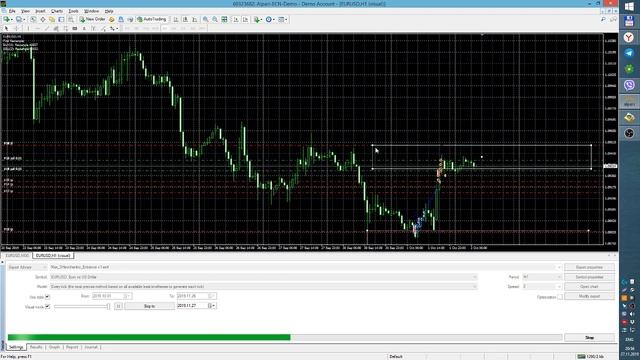Screen dimensions: 640x360
Task: Open the Help menu
Action: click(109, 11)
